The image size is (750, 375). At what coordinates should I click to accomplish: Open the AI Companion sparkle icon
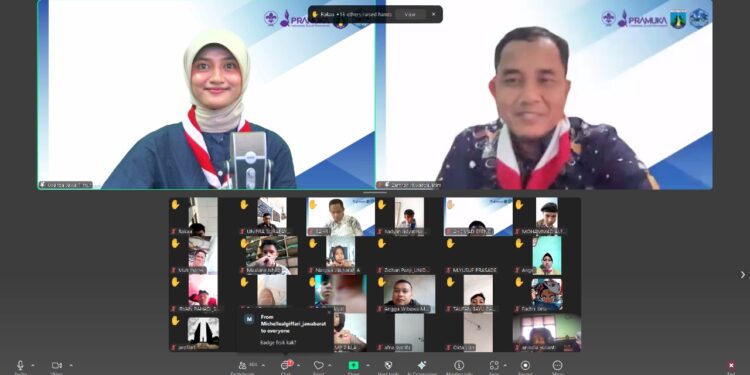coord(421,365)
